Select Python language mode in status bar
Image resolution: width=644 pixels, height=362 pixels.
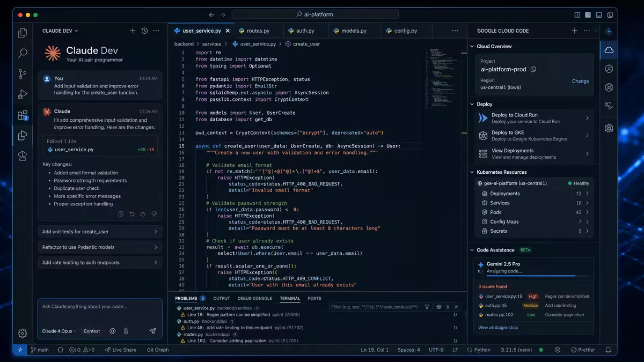tap(478, 350)
